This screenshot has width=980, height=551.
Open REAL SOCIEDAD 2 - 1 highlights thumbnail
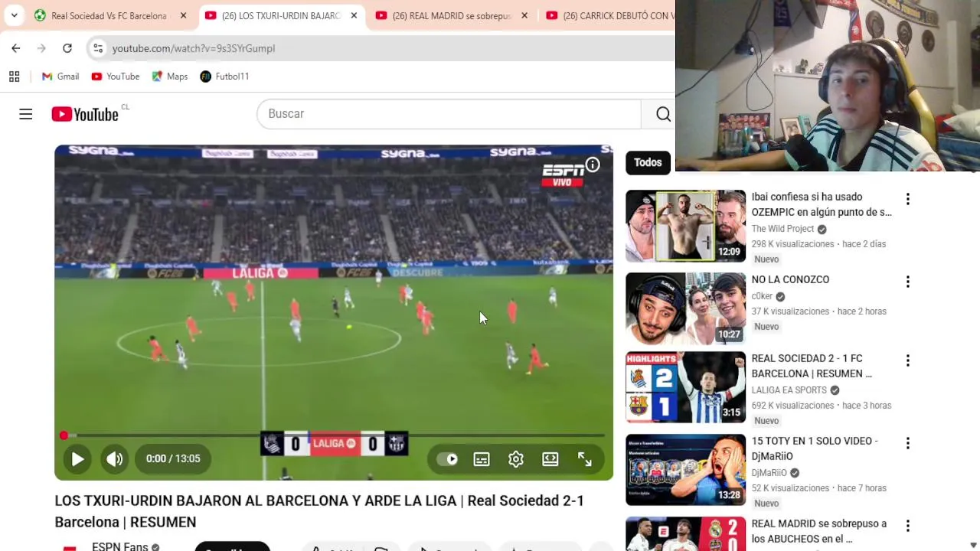[x=685, y=387]
